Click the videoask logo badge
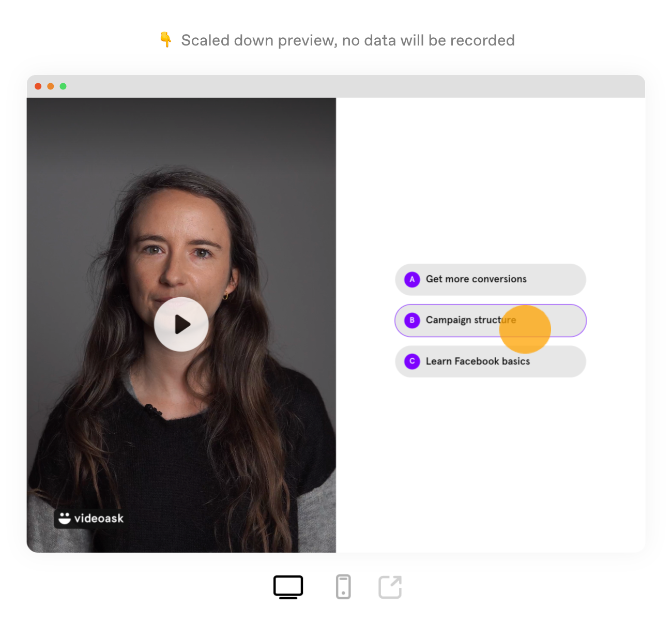Viewport: 672px width, 638px height. point(91,518)
